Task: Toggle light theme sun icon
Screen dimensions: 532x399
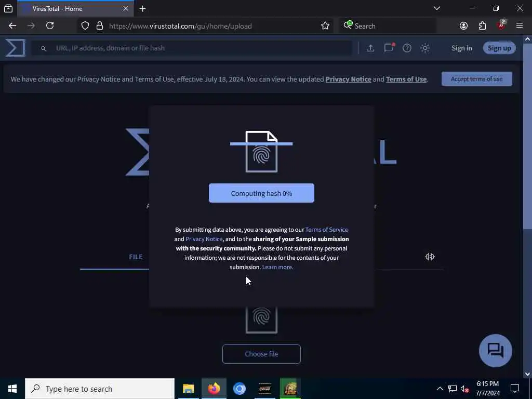Action: point(425,48)
